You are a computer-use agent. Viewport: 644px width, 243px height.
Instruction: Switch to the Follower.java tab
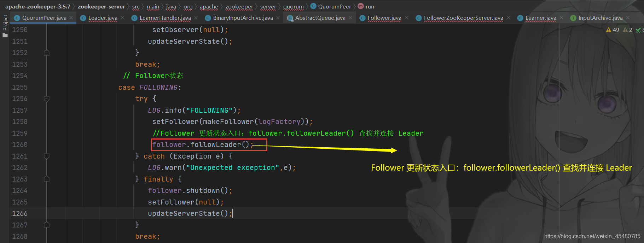[x=384, y=18]
